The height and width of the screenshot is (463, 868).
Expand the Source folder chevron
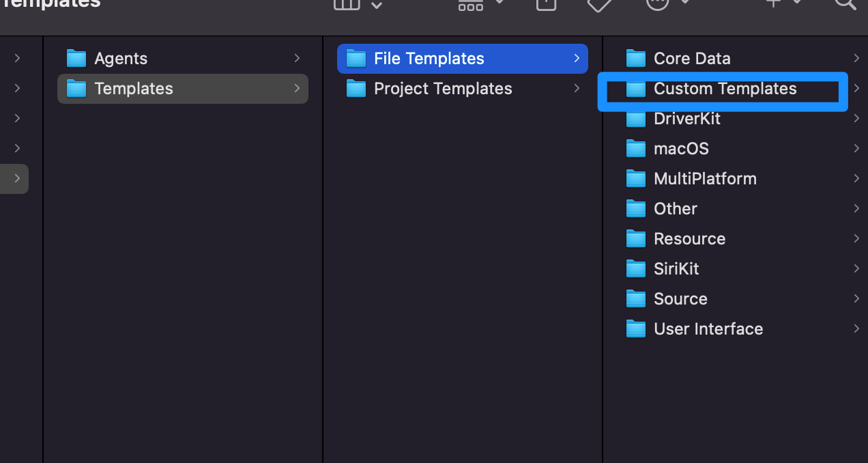coord(856,299)
